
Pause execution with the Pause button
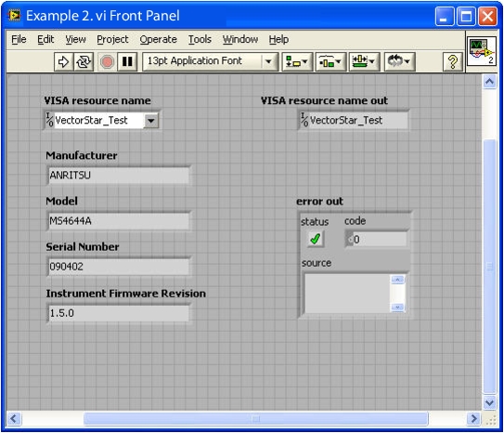click(127, 61)
